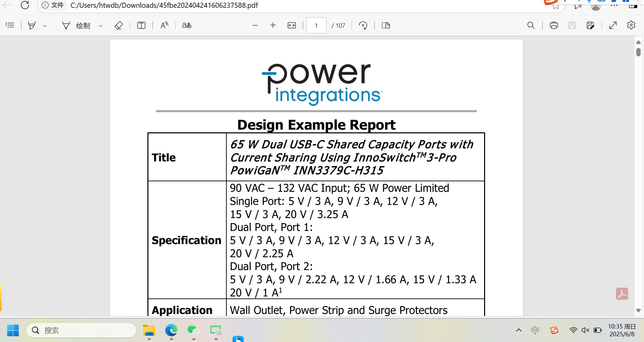Viewport: 644px width, 342px height.
Task: Zoom out of the PDF
Action: (x=255, y=25)
